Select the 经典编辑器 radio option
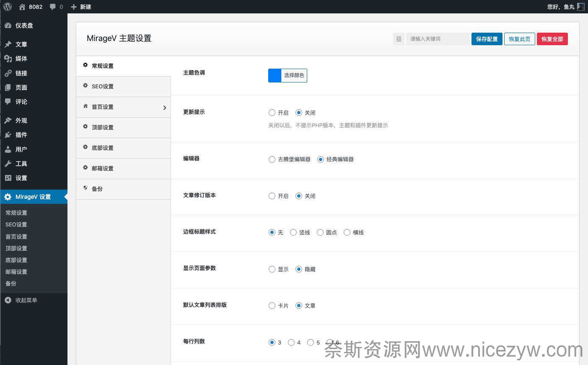Screen dimensions: 588x365 point(320,159)
